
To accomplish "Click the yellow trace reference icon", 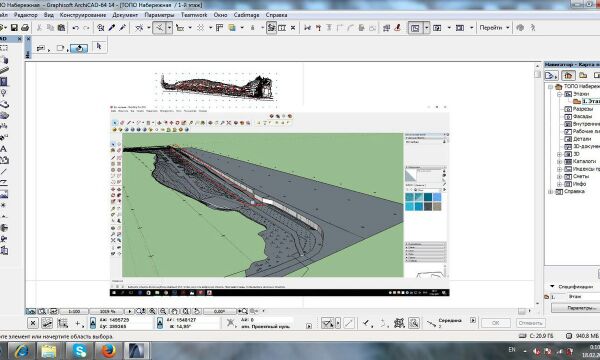I will pyautogui.click(x=232, y=28).
